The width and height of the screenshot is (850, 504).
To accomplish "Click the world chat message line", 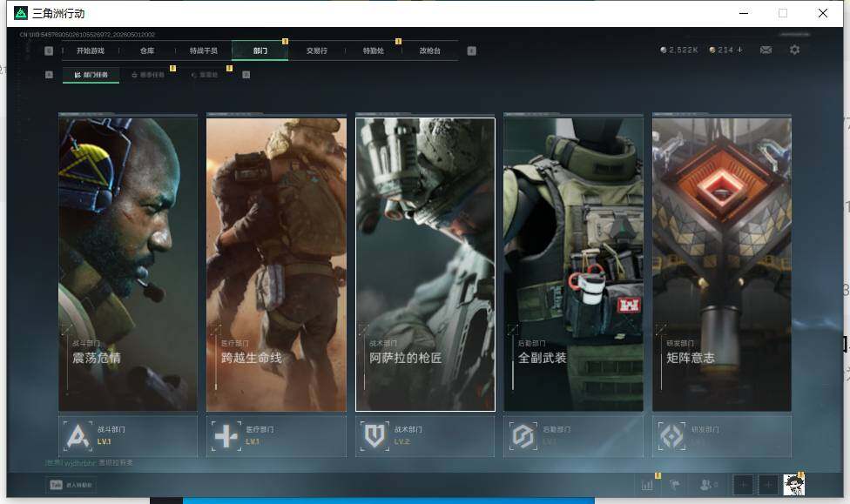I will pos(90,463).
